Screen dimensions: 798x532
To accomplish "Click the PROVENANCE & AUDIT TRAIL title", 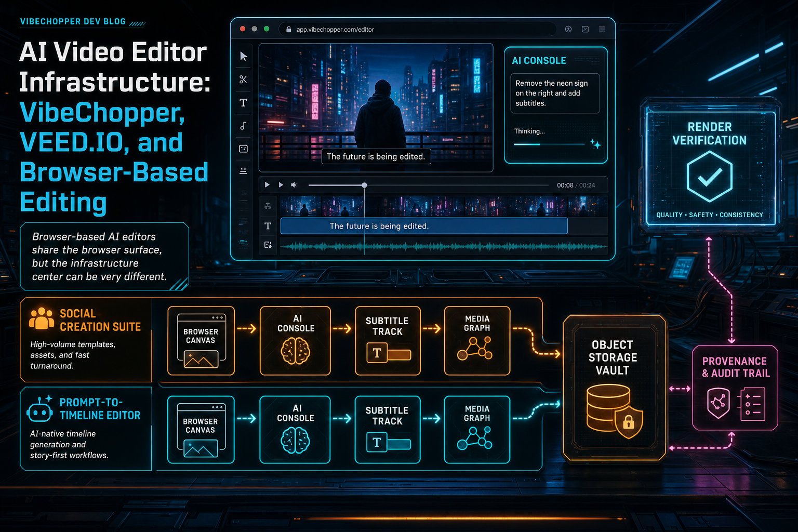I will pos(735,367).
